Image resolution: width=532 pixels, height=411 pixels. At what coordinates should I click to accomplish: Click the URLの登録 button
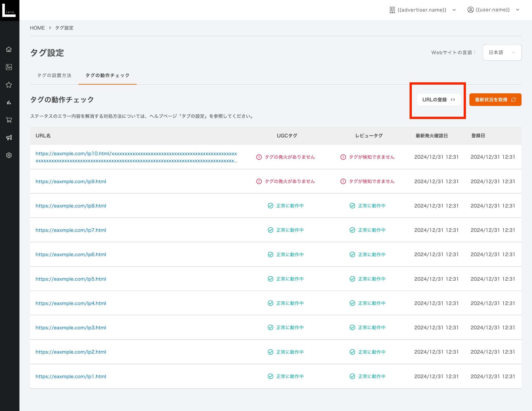[x=438, y=100]
